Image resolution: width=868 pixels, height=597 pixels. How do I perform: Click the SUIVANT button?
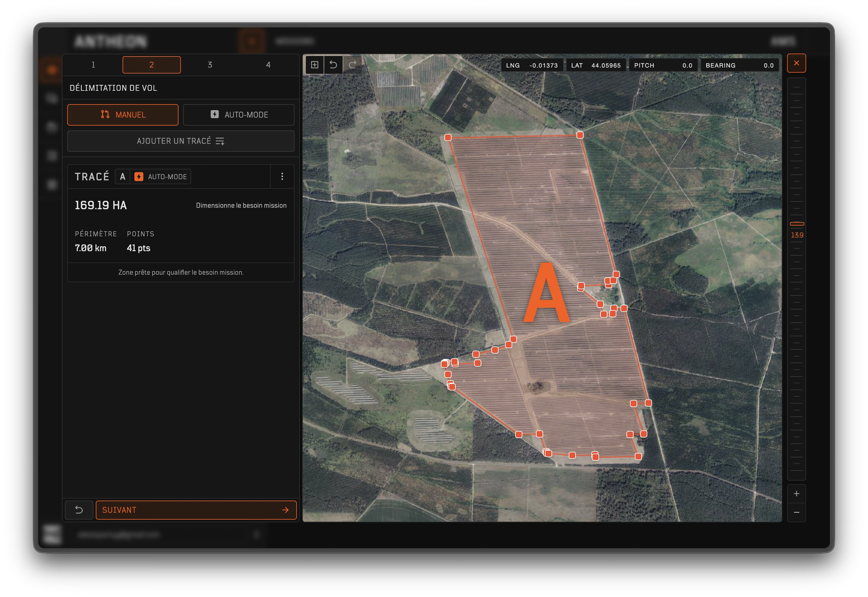[x=196, y=510]
